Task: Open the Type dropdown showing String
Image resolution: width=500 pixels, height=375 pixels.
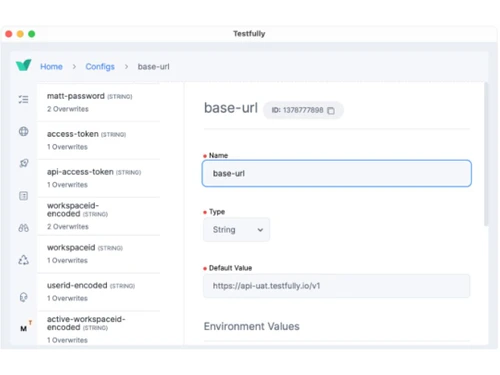Action: pyautogui.click(x=236, y=230)
